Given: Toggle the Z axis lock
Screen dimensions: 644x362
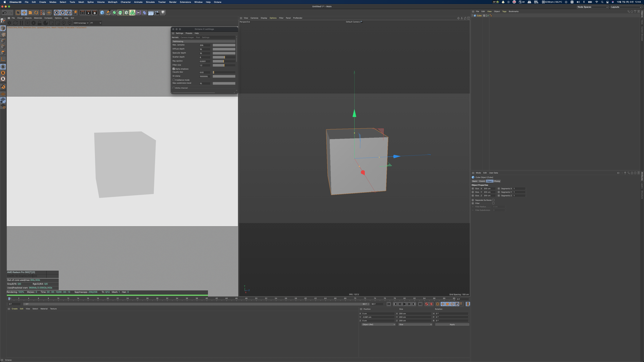Looking at the screenshot, I should point(69,13).
